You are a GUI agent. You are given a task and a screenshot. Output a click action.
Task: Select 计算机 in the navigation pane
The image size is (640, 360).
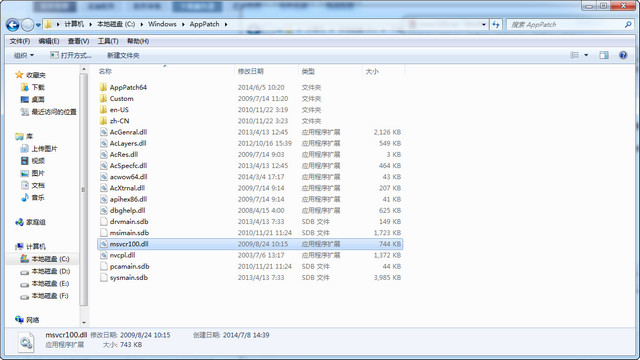[30, 247]
